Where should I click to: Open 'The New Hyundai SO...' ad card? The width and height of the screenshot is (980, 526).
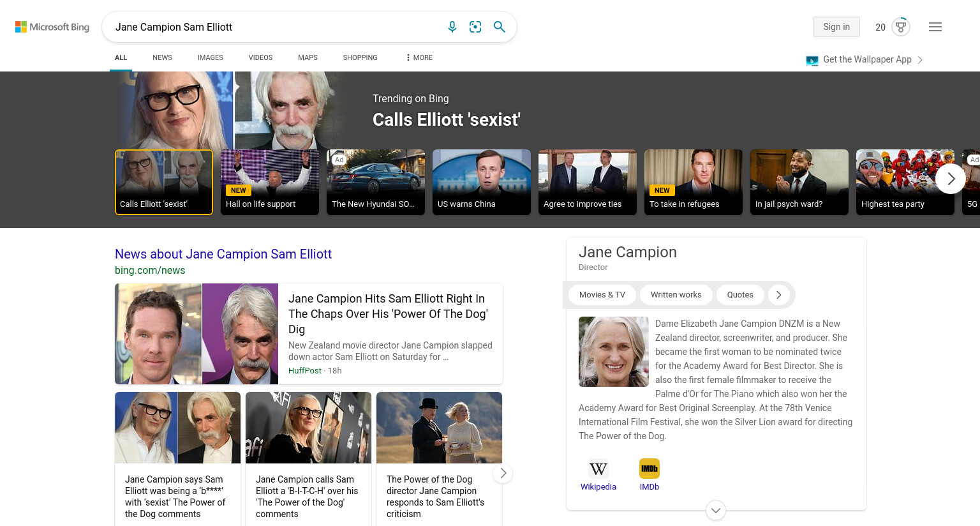(x=376, y=182)
